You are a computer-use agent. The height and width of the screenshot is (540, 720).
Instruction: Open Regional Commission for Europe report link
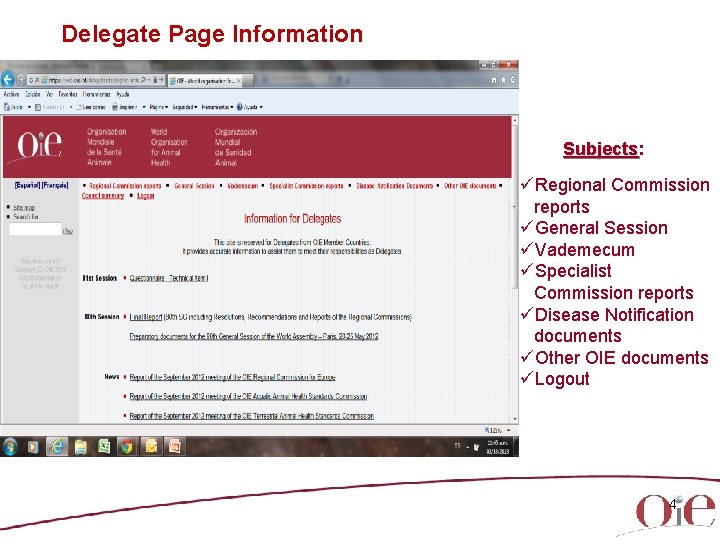coord(232,377)
